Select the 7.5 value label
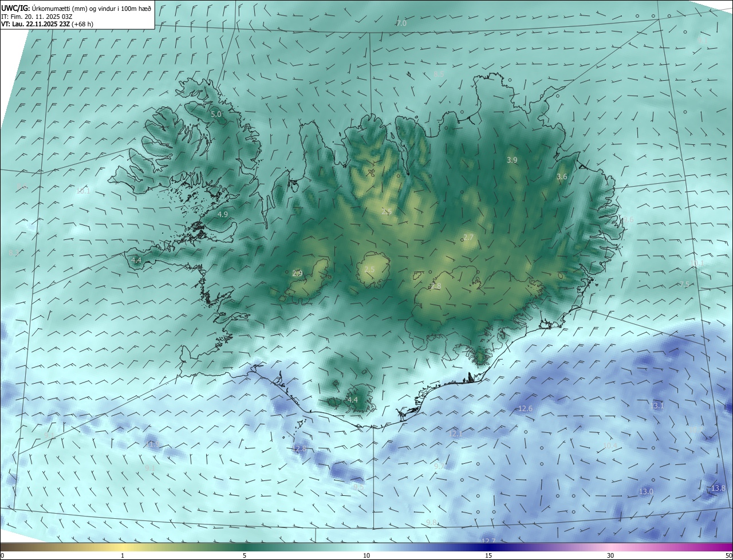This screenshot has height=560, width=733. point(684,285)
